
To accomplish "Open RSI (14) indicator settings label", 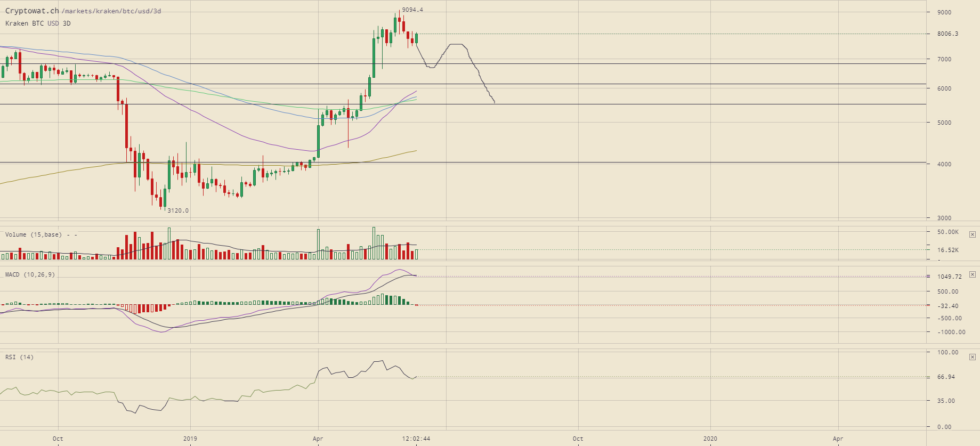I will pyautogui.click(x=19, y=357).
